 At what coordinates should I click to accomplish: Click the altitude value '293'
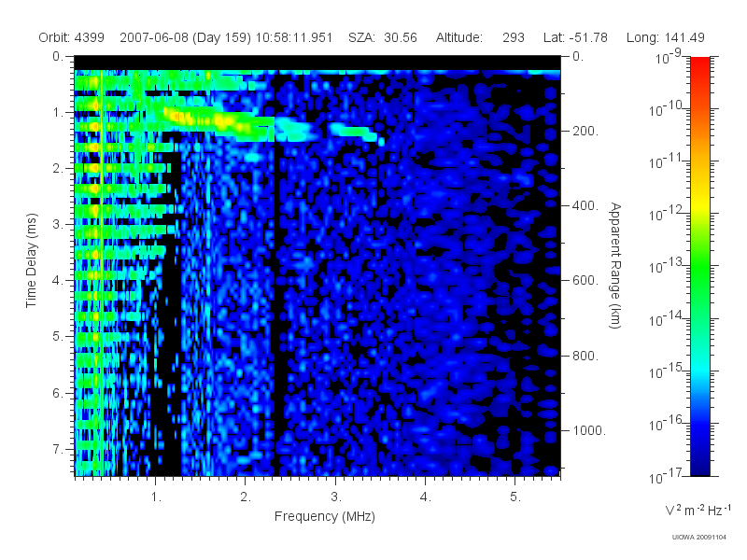coord(513,37)
